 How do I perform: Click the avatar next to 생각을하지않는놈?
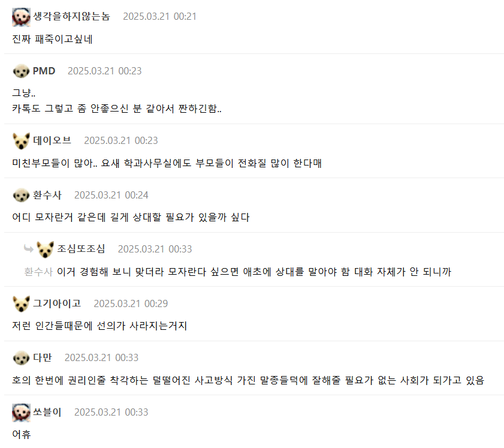(21, 17)
